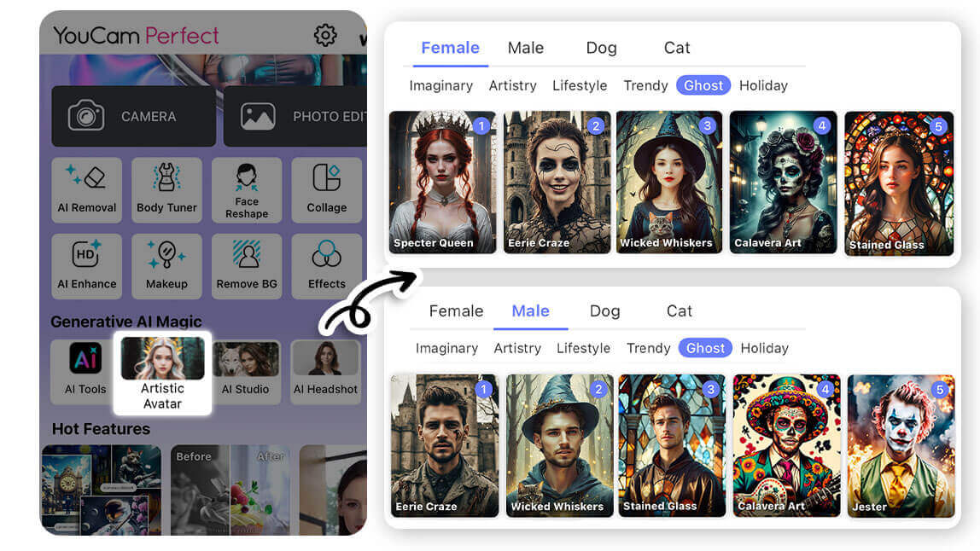The width and height of the screenshot is (980, 551).
Task: Open the Makeup tool
Action: (166, 266)
